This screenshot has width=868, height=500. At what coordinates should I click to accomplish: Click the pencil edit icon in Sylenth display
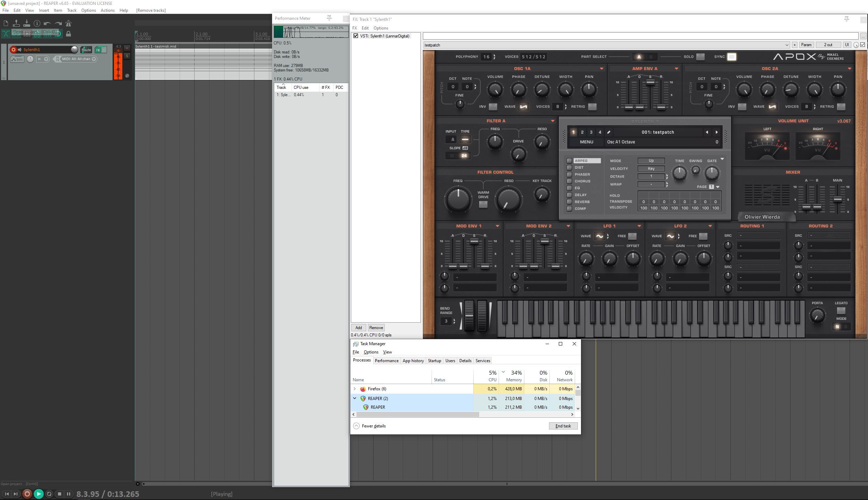(x=608, y=132)
